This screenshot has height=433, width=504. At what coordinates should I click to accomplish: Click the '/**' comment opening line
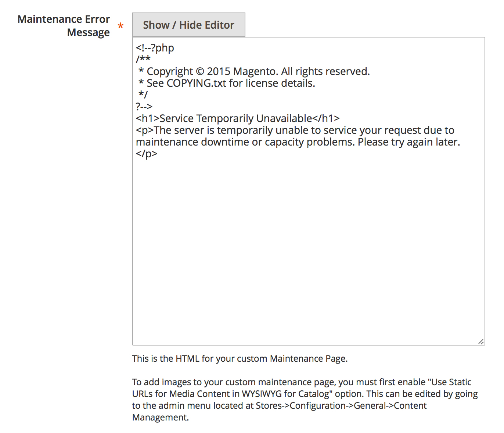(x=143, y=59)
